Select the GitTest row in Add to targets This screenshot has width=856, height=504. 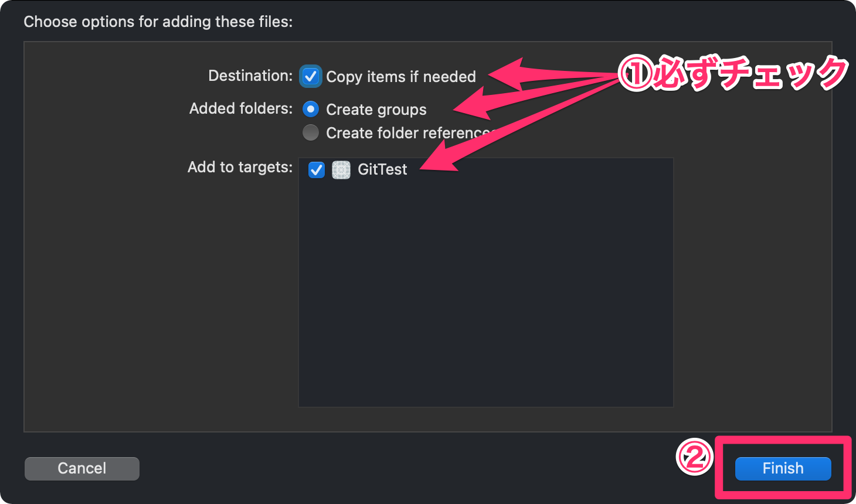(x=382, y=169)
